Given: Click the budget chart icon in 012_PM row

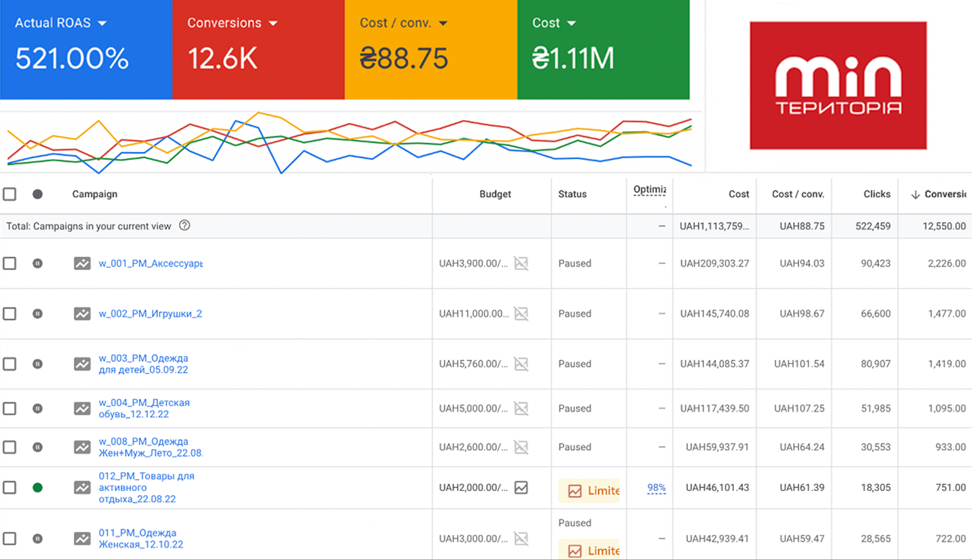Looking at the screenshot, I should pos(521,487).
